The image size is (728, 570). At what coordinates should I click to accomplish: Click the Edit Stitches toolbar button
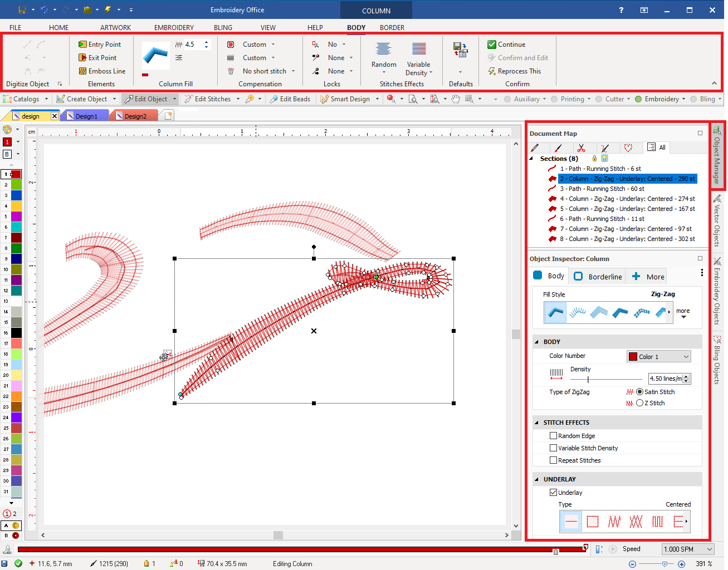click(212, 99)
